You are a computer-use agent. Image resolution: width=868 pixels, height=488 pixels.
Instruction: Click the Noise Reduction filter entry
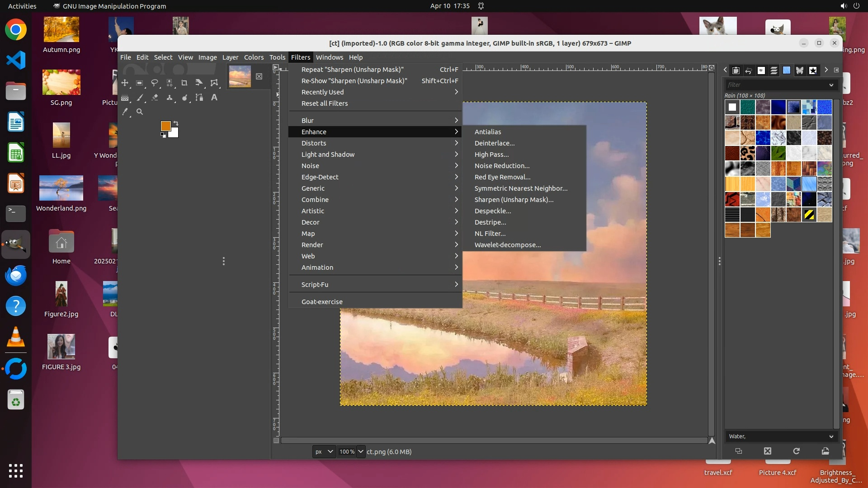502,166
